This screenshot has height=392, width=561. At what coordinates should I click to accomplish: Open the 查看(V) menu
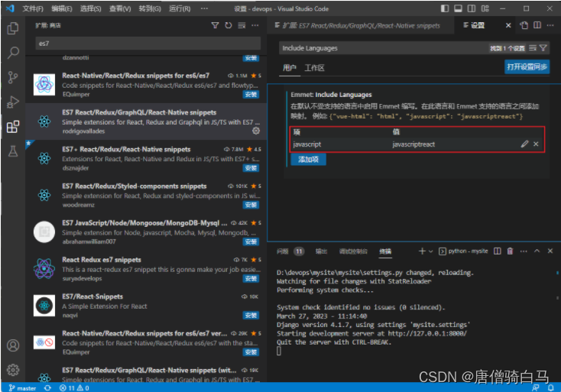120,8
